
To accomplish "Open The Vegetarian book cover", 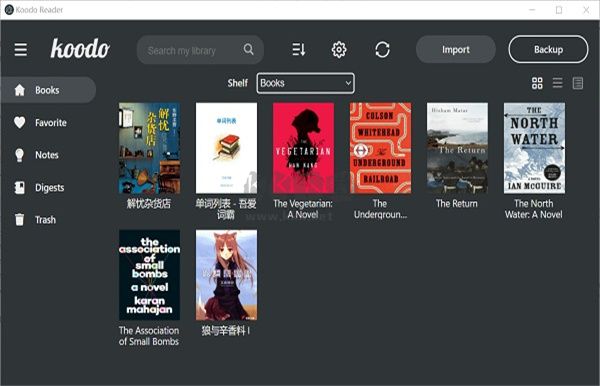I will pyautogui.click(x=303, y=148).
